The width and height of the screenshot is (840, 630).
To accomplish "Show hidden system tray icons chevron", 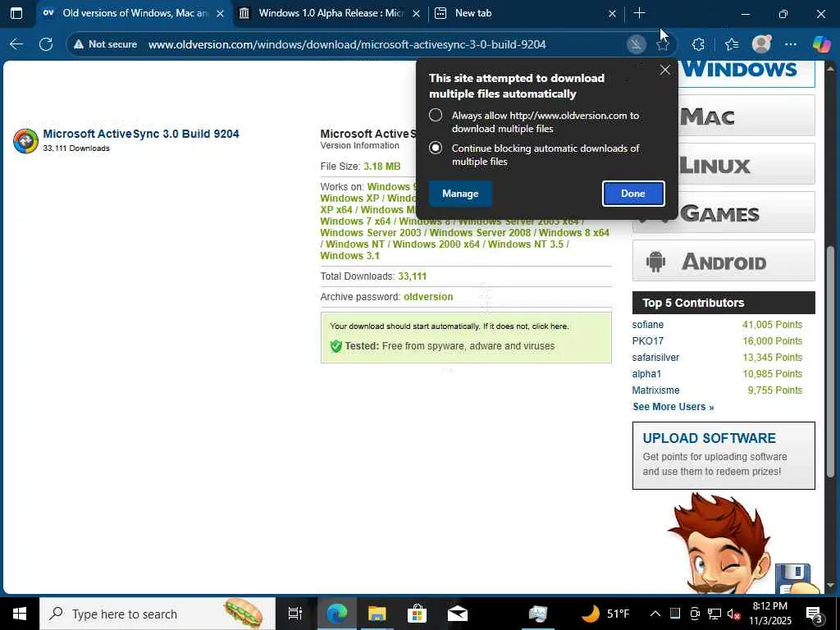I will tap(655, 614).
